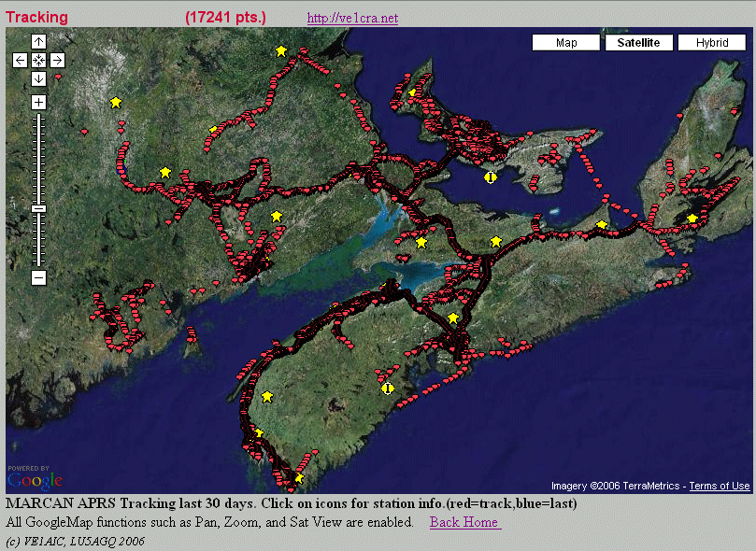Click the top of the zoom slider track

(38, 116)
